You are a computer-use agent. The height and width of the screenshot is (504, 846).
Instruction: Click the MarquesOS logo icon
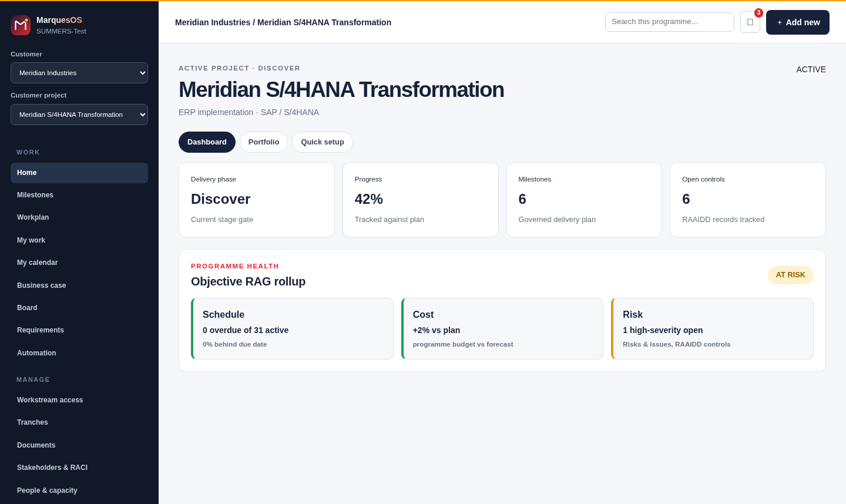tap(21, 25)
